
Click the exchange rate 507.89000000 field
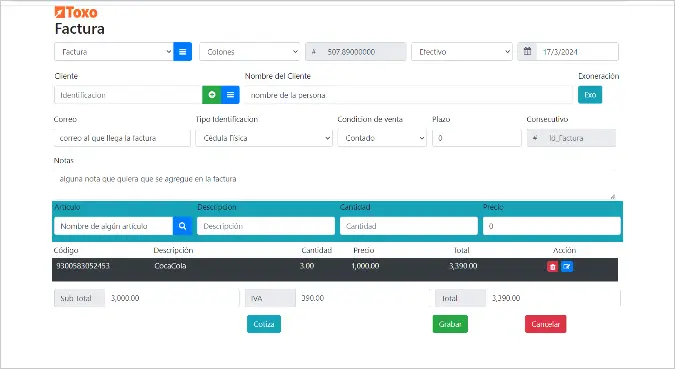[365, 52]
